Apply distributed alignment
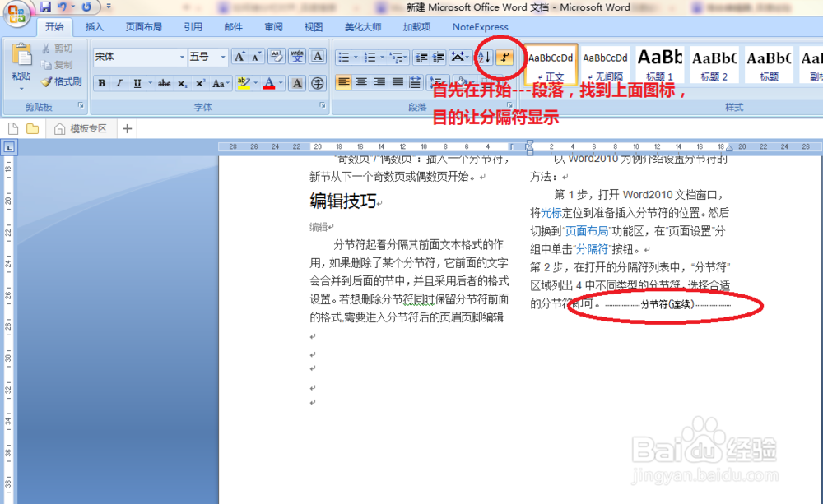Screen dimensions: 823x504 pos(415,82)
